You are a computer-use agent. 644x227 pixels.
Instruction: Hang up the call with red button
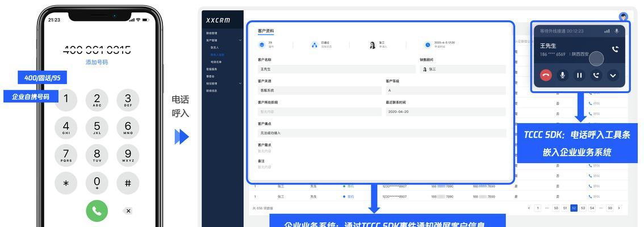[546, 75]
